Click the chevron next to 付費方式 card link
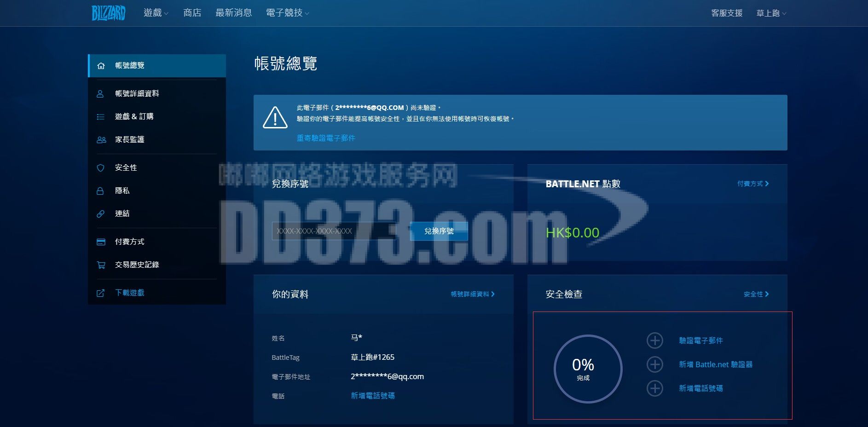The image size is (868, 427). [x=767, y=184]
